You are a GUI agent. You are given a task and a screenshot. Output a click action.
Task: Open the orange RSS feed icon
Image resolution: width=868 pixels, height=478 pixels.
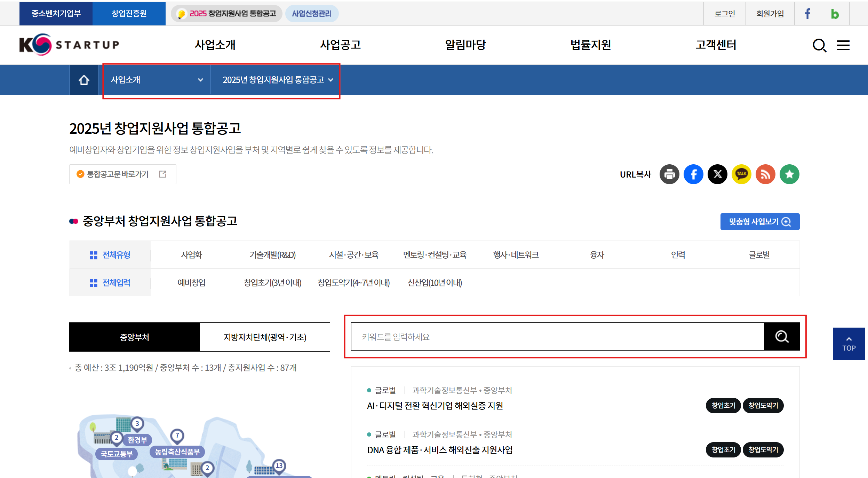point(765,174)
